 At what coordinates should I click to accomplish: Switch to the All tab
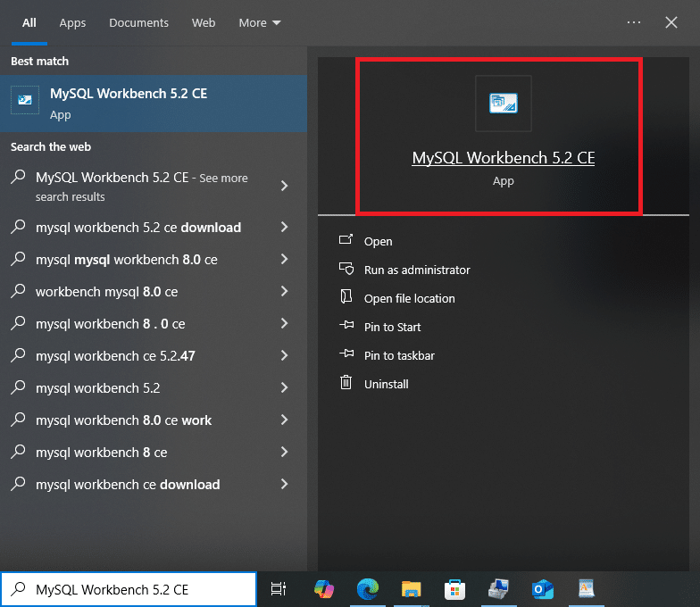(29, 23)
